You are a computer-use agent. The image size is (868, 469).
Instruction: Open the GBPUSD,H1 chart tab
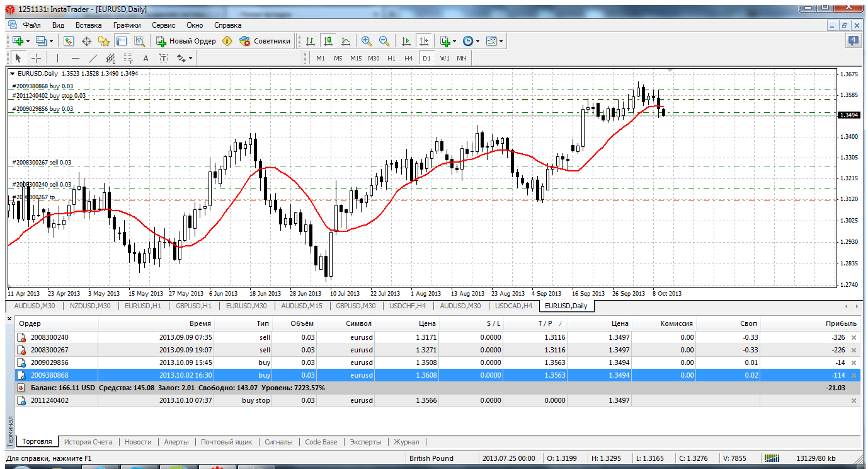(x=193, y=306)
